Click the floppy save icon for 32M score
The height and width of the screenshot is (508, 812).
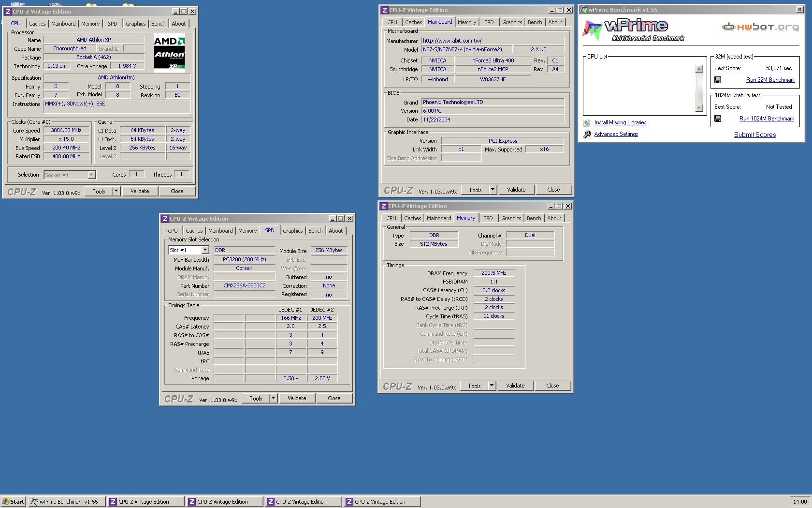pos(718,80)
